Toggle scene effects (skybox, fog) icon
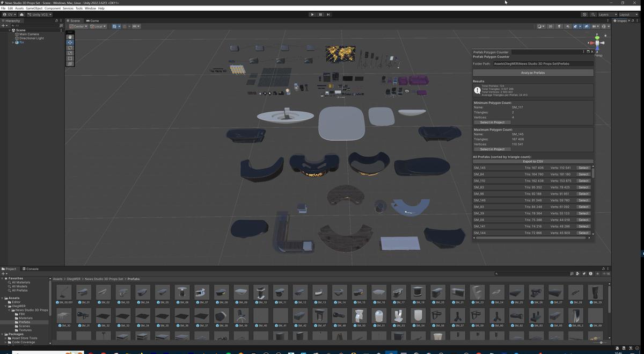Image resolution: width=644 pixels, height=354 pixels. [x=576, y=26]
